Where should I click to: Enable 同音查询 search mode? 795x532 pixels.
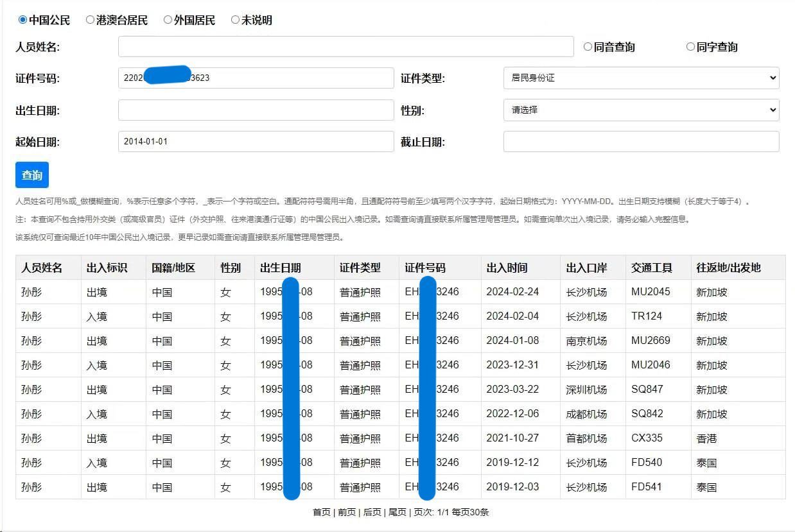point(588,47)
